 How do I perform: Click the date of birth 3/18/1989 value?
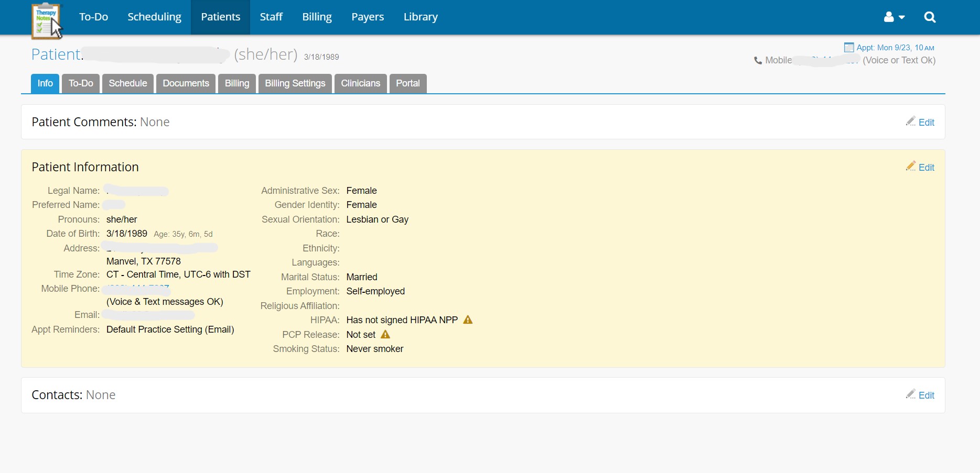[x=127, y=234]
